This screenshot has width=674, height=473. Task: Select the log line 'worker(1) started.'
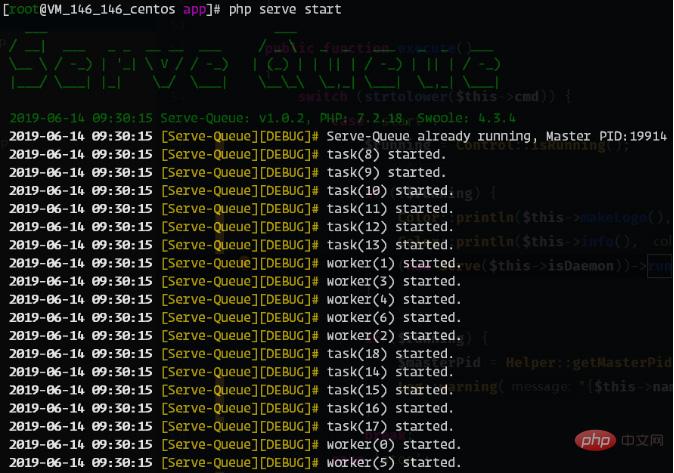coord(236,263)
